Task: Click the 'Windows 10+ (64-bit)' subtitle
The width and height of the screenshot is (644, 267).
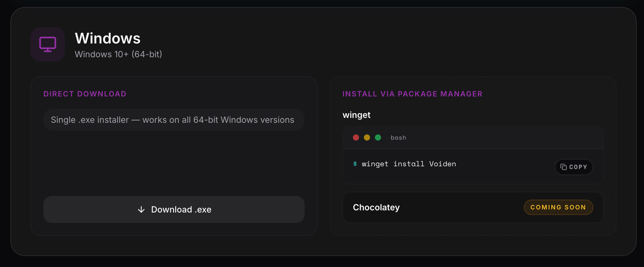Action: [118, 54]
